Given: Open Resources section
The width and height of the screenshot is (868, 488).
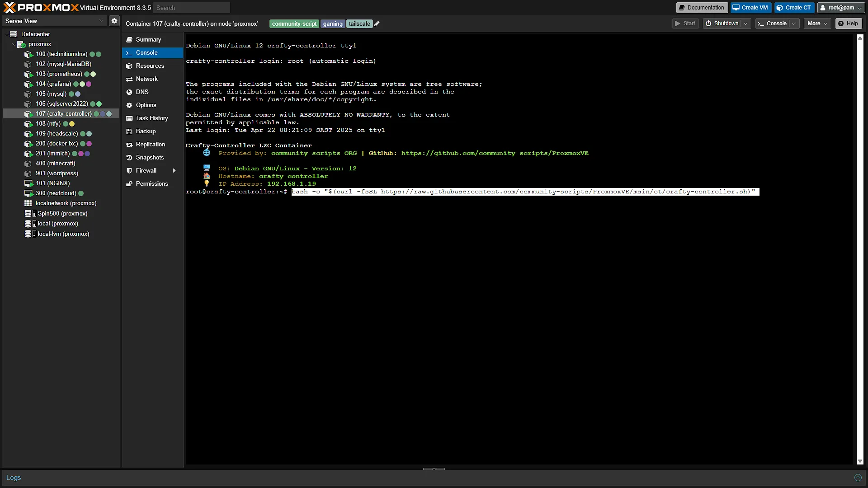Looking at the screenshot, I should click(152, 66).
